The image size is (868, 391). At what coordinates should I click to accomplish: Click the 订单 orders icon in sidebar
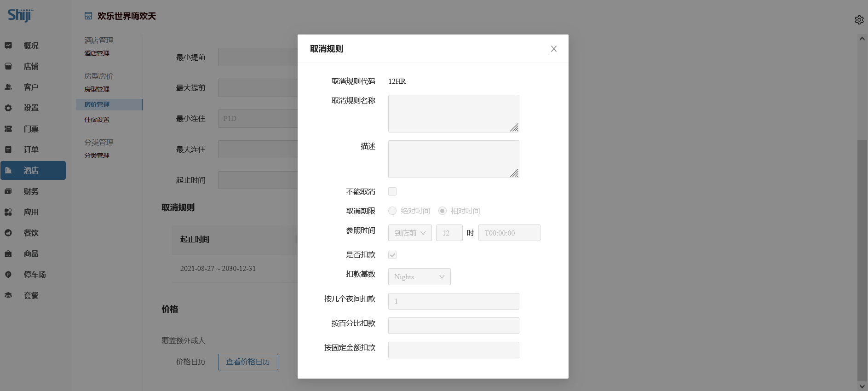point(8,149)
